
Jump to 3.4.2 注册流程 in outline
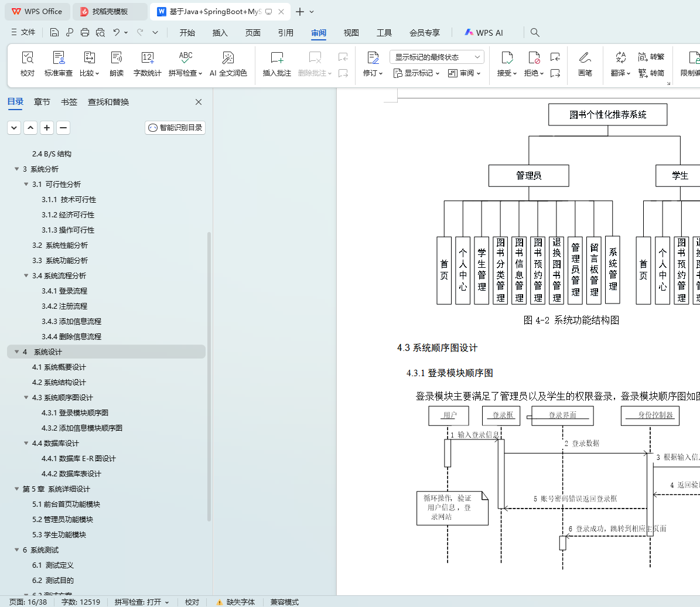point(64,306)
